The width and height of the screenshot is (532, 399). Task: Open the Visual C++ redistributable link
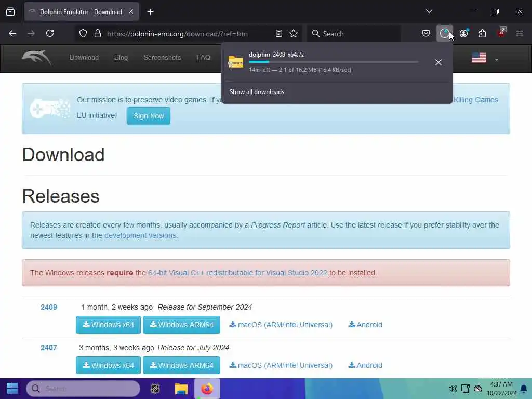(x=237, y=273)
